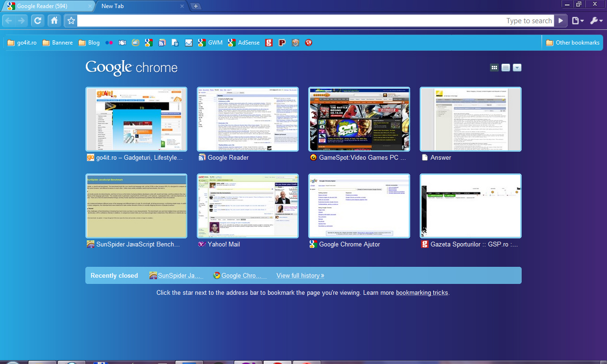The width and height of the screenshot is (607, 364).
Task: Close the New Tab tab
Action: click(x=182, y=6)
